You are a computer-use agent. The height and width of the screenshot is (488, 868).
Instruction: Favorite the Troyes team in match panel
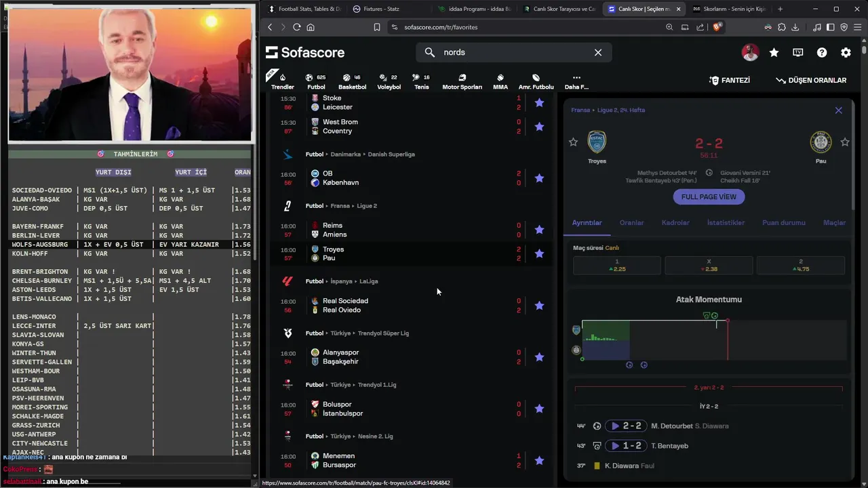(x=573, y=142)
